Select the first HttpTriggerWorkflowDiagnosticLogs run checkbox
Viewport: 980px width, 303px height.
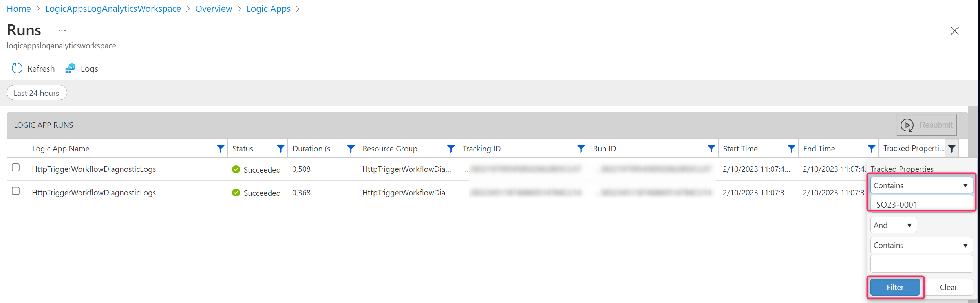click(x=16, y=168)
